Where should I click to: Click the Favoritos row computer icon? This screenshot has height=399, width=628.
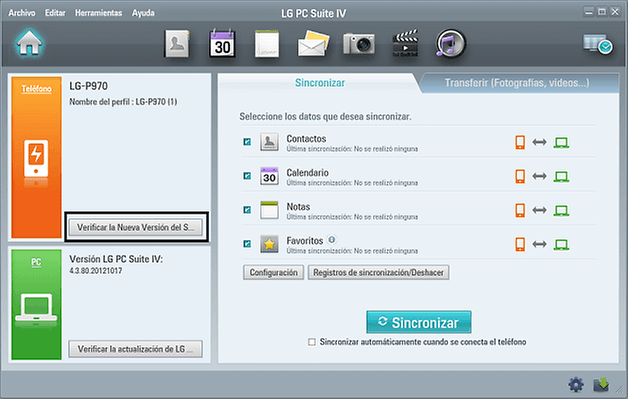[561, 245]
